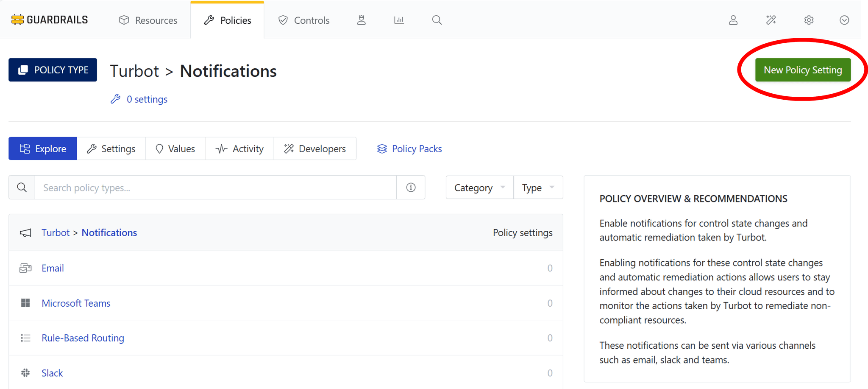Open the user profile icon

(x=734, y=20)
